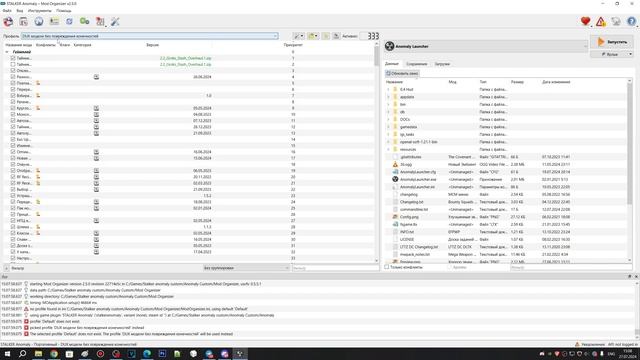
Task: Click the mod list filter text field
Action: pos(335,268)
